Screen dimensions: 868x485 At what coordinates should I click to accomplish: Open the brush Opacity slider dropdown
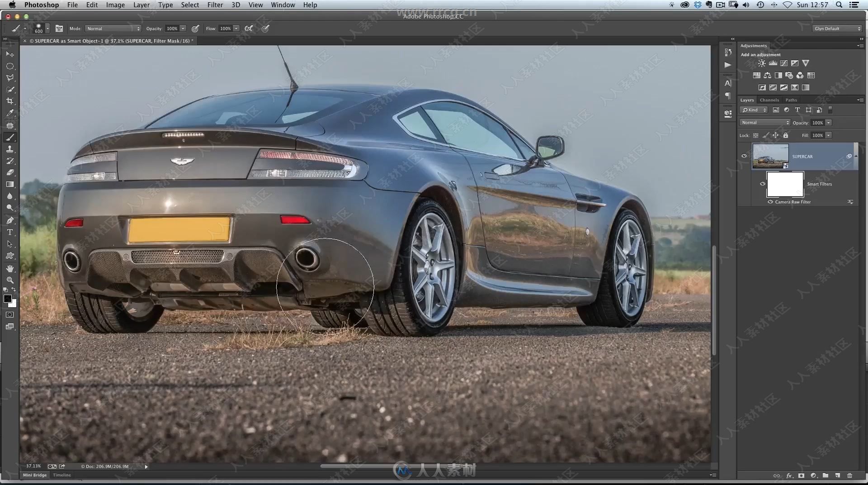point(183,29)
